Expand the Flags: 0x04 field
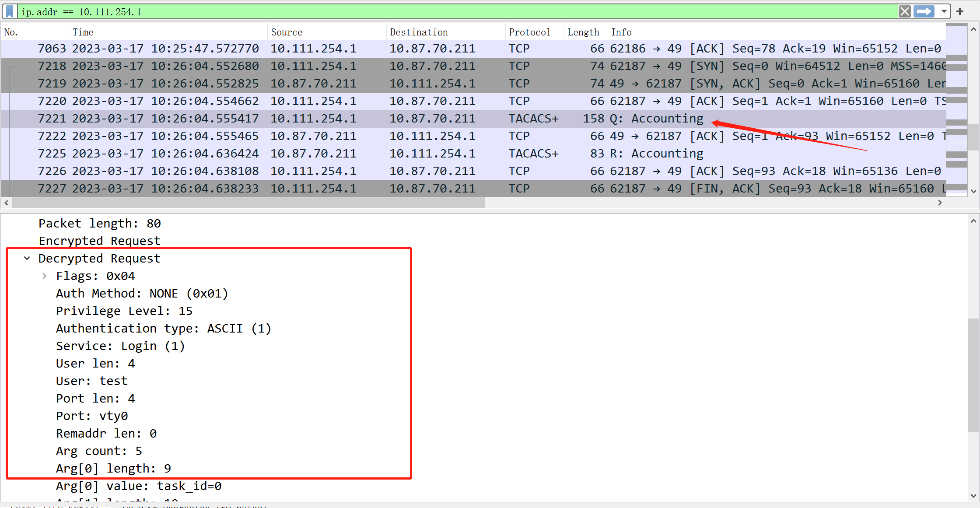This screenshot has width=980, height=508. (45, 276)
